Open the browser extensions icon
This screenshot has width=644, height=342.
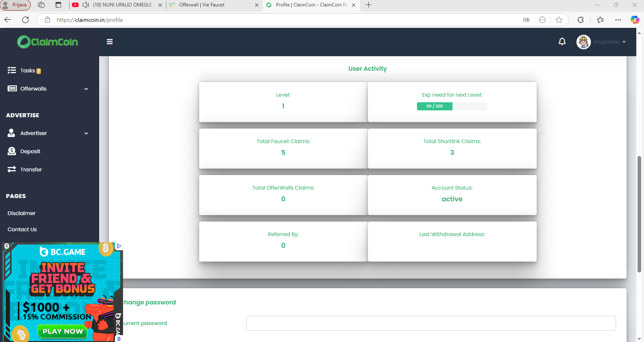[x=580, y=20]
